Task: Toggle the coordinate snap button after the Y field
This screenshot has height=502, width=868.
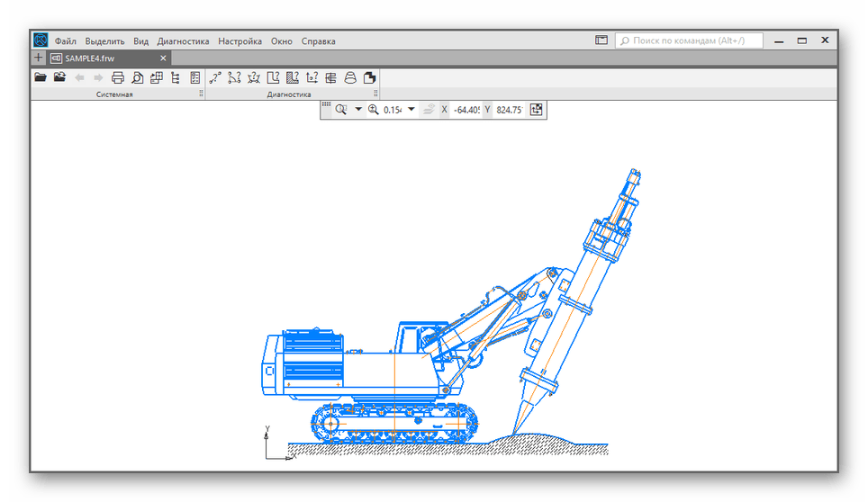Action: 537,110
